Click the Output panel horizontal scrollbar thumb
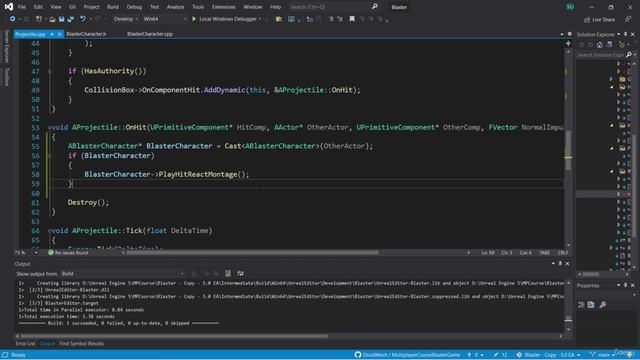 173,336
